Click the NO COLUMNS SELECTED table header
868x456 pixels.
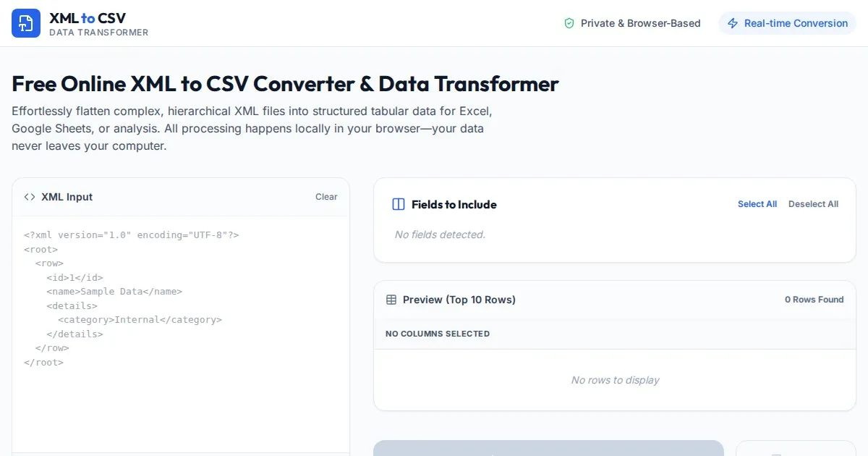coord(438,334)
